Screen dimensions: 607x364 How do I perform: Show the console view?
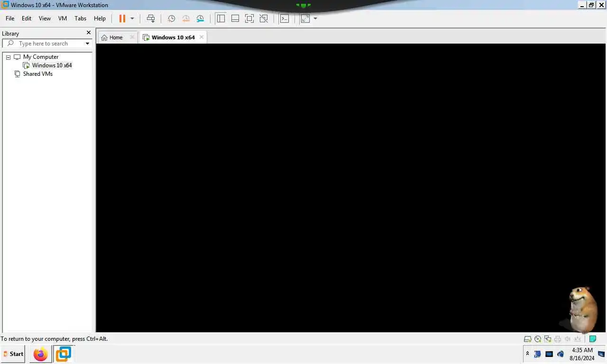tap(284, 18)
